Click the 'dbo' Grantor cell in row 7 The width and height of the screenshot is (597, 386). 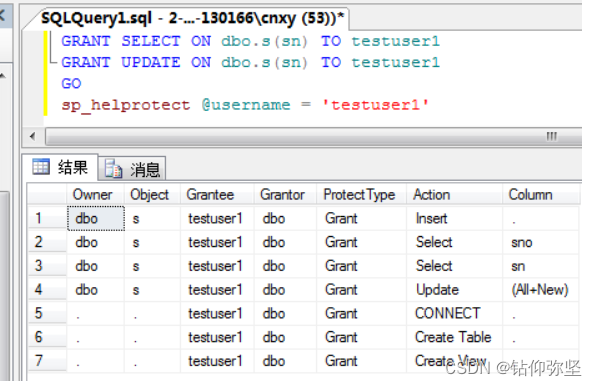(x=286, y=360)
